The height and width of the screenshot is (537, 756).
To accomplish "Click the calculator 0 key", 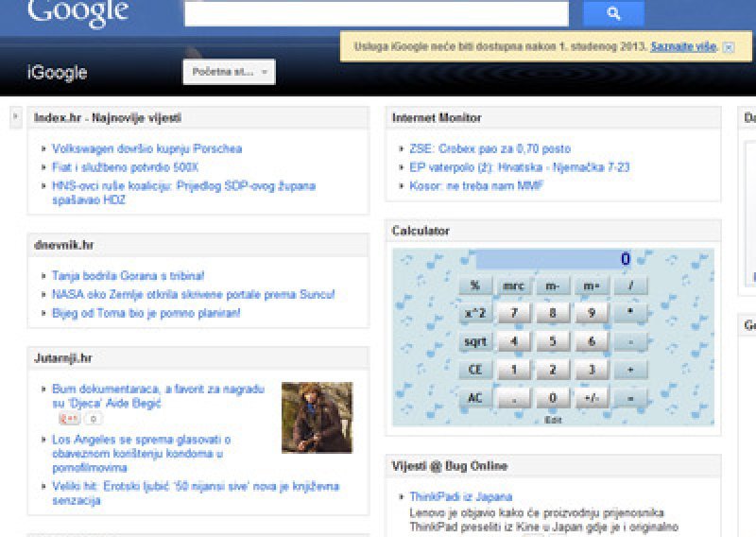I will pyautogui.click(x=553, y=399).
